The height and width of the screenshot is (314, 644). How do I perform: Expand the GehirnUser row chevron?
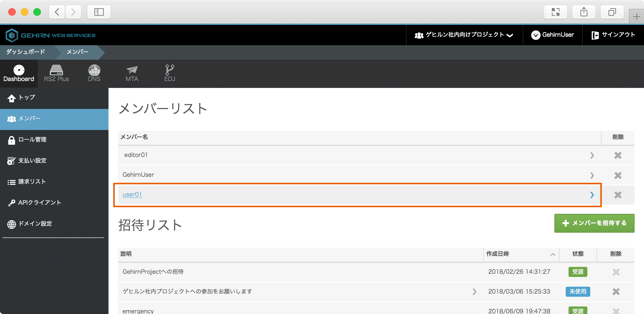(592, 175)
